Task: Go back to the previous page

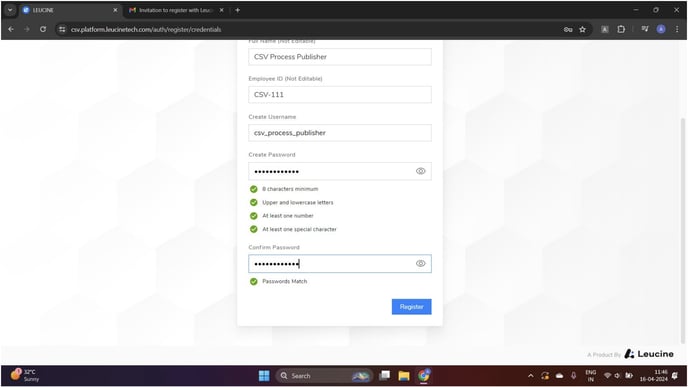Action: pyautogui.click(x=11, y=29)
